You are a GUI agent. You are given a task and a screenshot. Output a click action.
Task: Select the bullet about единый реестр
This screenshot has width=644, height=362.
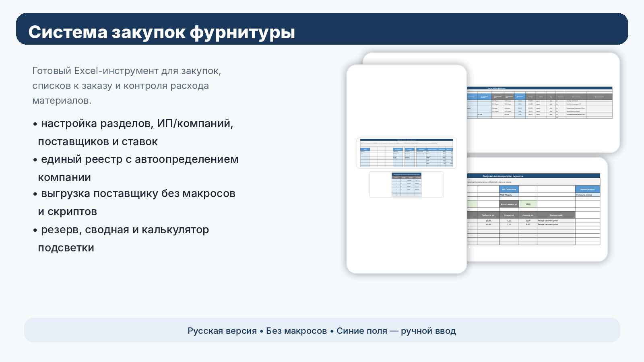(139, 168)
